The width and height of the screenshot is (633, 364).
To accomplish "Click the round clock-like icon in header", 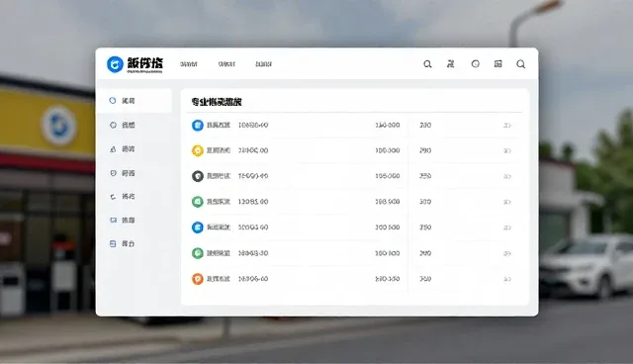I will coord(476,63).
